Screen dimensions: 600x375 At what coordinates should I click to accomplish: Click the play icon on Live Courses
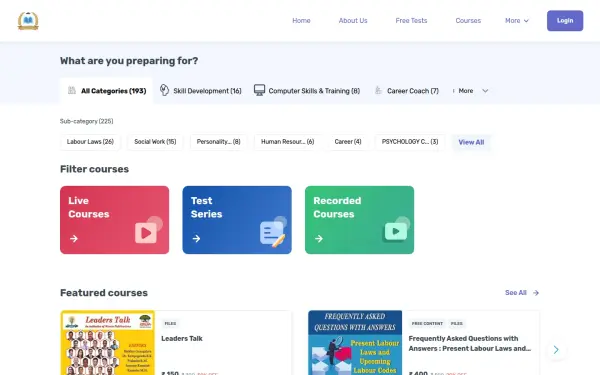click(146, 233)
